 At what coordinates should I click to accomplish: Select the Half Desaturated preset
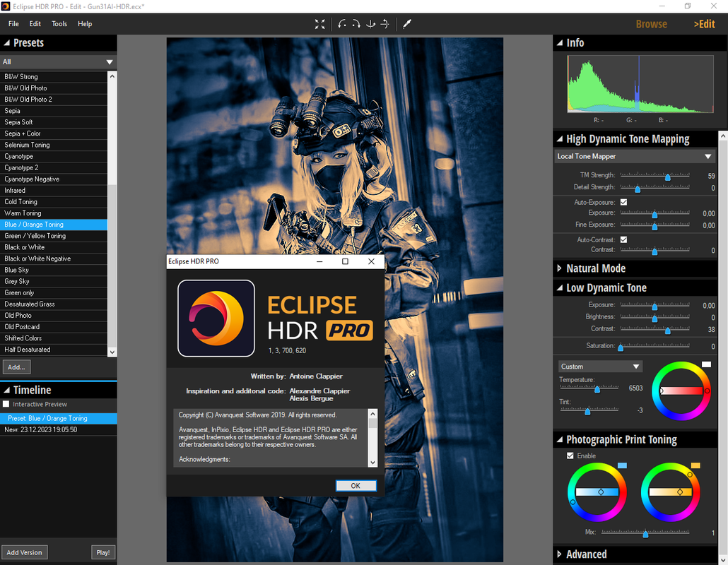tap(54, 350)
